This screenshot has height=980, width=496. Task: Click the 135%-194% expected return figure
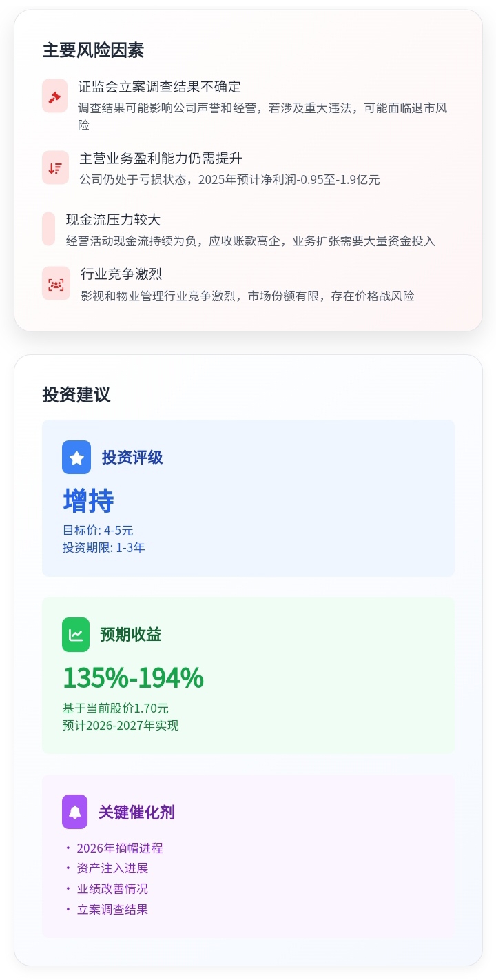tap(133, 678)
